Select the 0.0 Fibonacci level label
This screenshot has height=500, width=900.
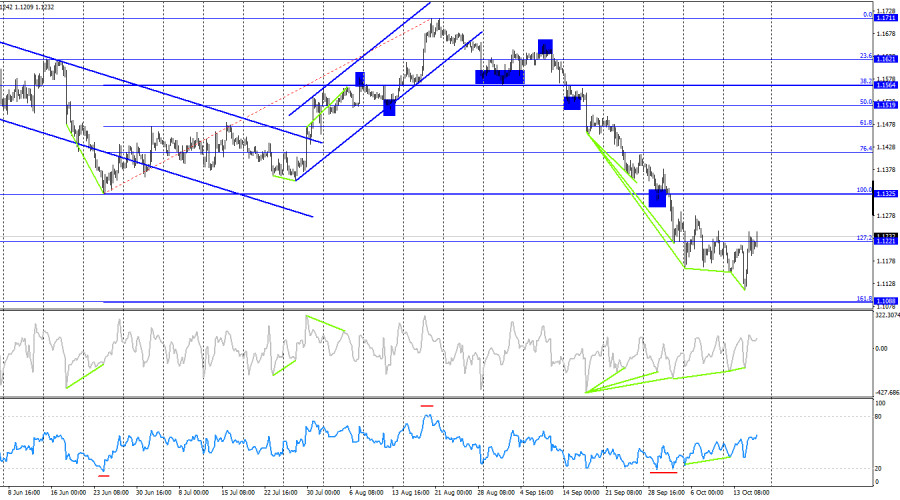[x=867, y=15]
